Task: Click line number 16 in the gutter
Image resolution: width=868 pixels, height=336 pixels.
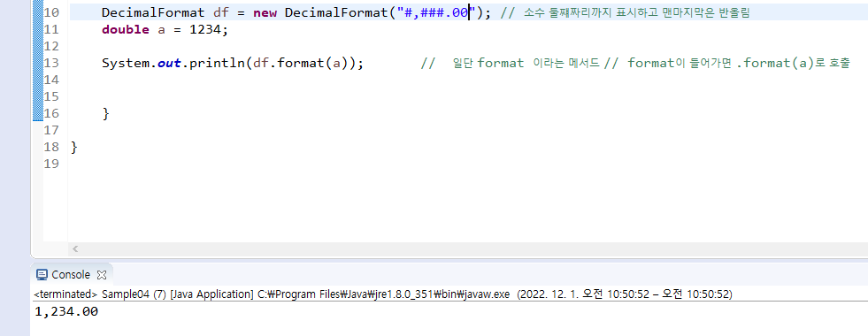Action: pyautogui.click(x=51, y=113)
